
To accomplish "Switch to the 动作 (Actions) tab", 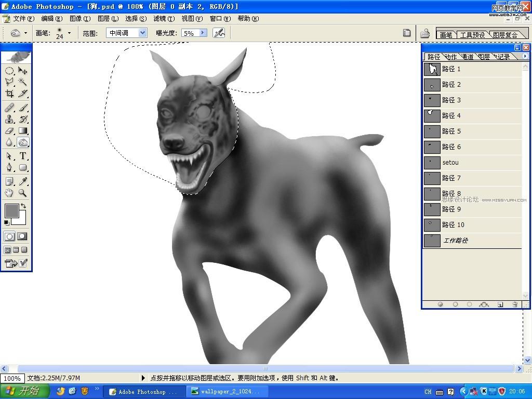I will 450,57.
